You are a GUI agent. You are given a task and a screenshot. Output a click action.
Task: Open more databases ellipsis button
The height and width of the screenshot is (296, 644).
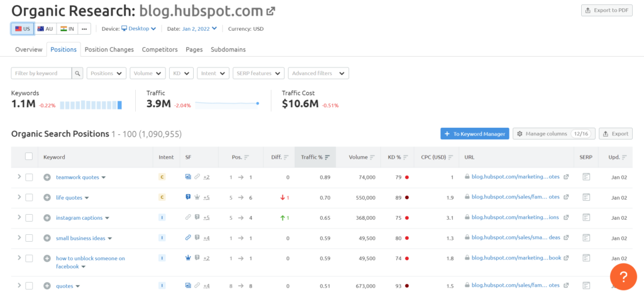(x=84, y=29)
